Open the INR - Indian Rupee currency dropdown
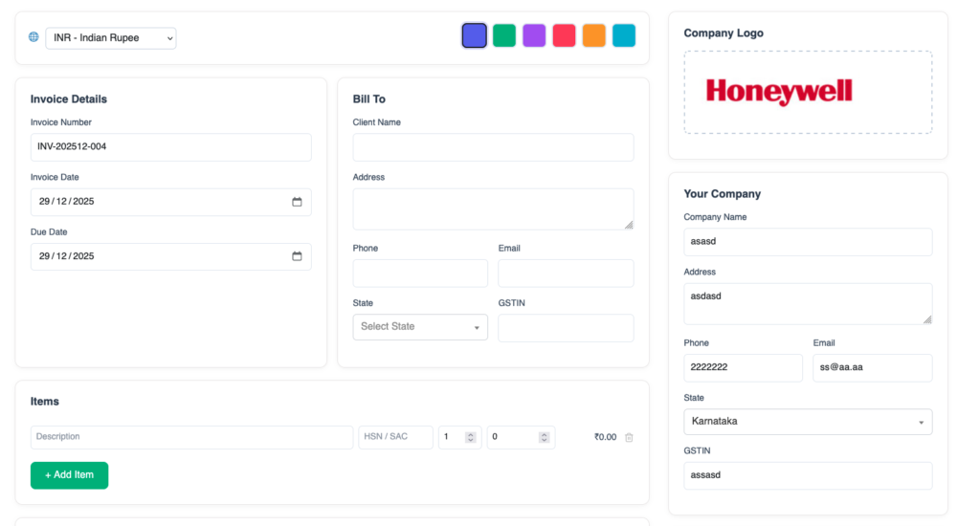980x526 pixels. (x=111, y=38)
